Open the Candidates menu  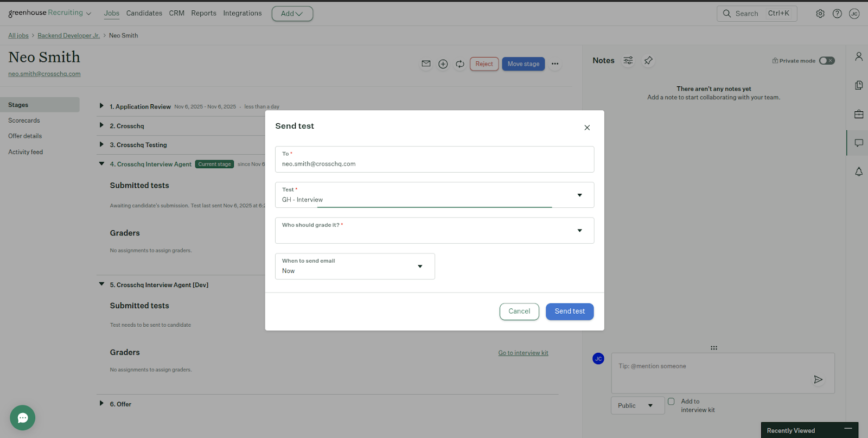pos(144,13)
